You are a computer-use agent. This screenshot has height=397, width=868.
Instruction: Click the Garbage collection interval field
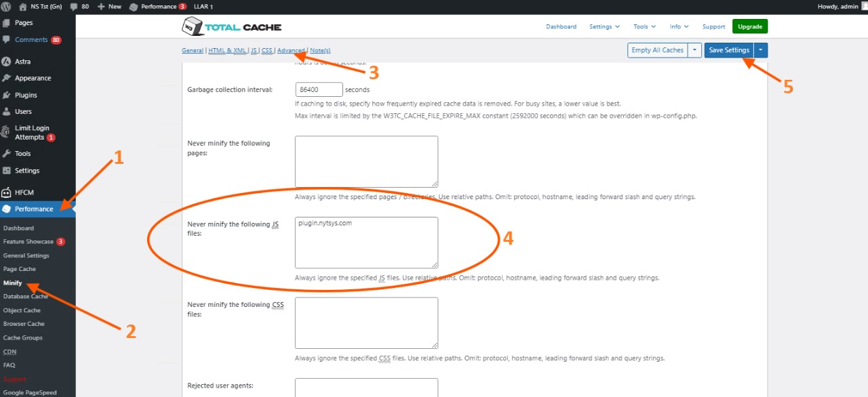click(x=319, y=89)
